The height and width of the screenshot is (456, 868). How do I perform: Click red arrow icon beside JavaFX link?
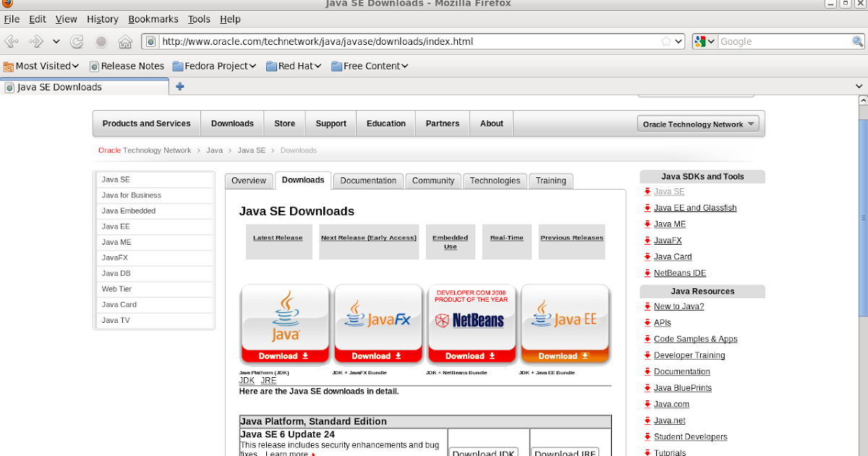[x=647, y=240]
